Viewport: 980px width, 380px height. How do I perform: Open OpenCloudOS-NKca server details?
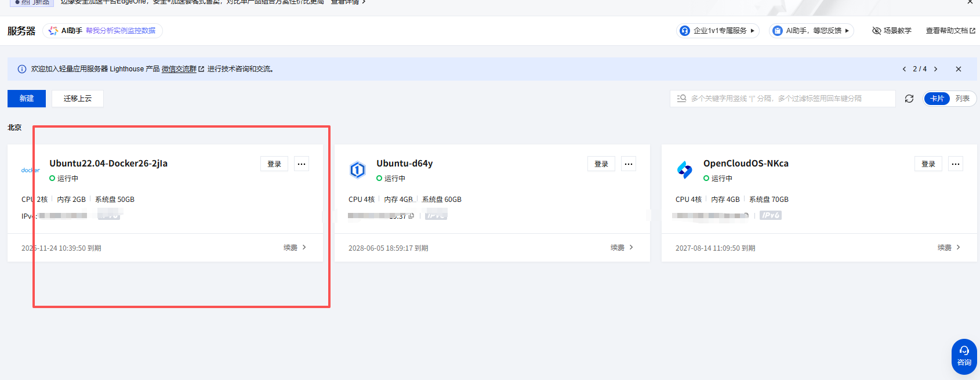click(x=746, y=164)
